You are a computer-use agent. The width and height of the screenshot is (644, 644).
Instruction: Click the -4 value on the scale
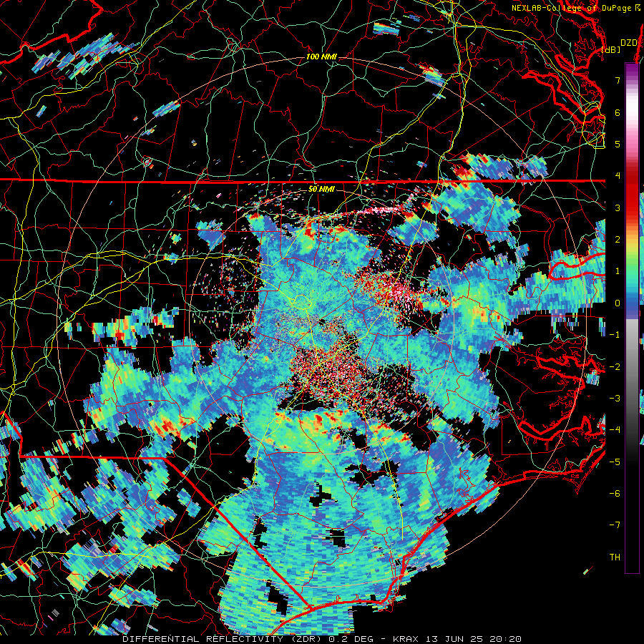[x=615, y=430]
